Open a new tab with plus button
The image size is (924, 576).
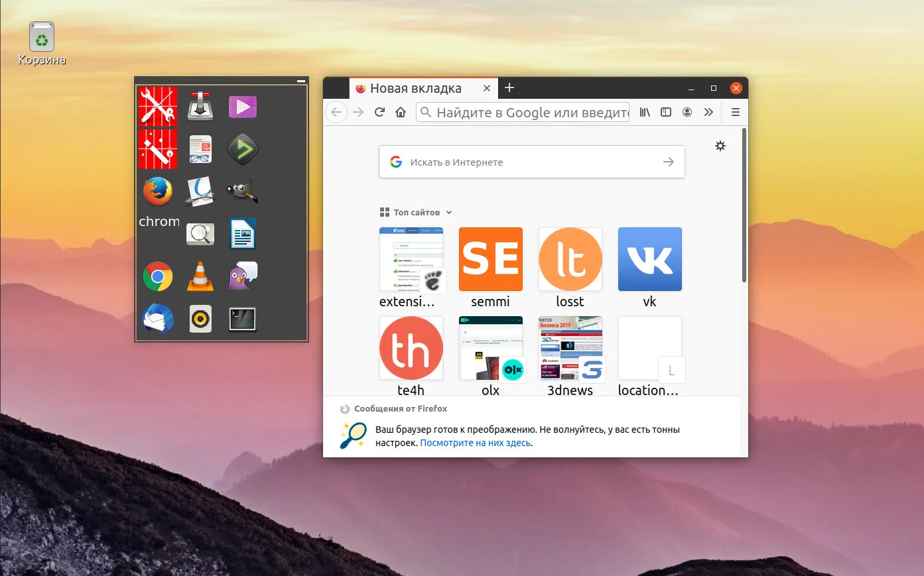(x=509, y=87)
